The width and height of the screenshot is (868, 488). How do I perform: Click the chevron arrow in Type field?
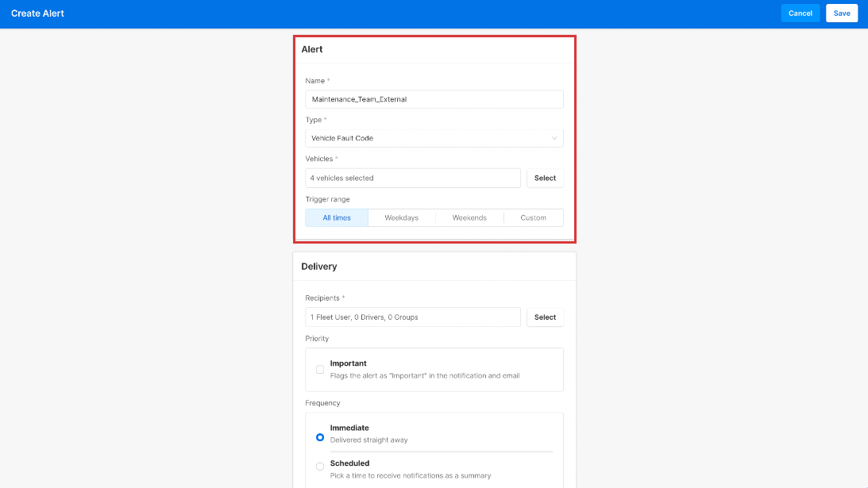coord(554,138)
